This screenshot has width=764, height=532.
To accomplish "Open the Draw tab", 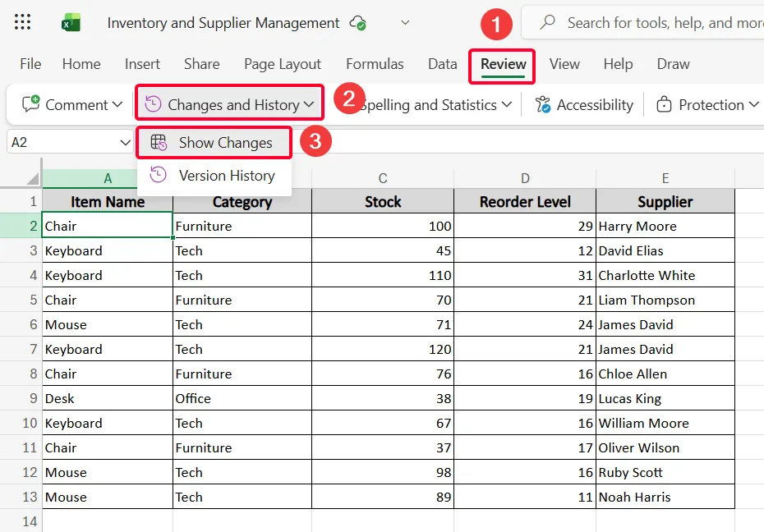I will point(674,64).
